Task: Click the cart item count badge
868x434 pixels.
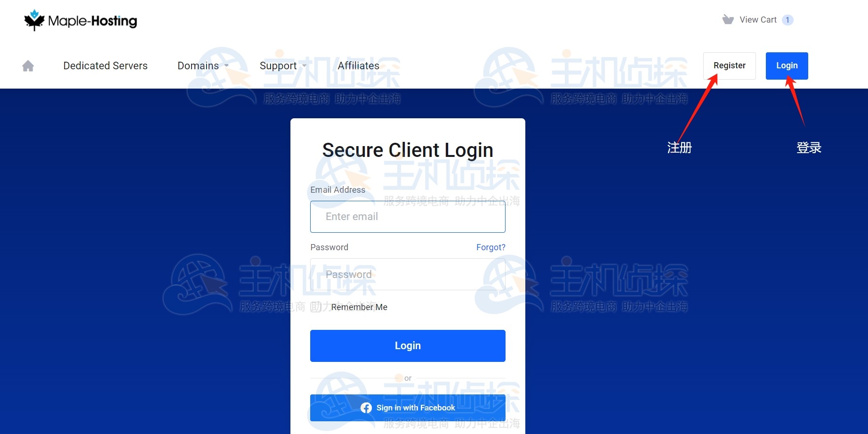Action: pyautogui.click(x=788, y=20)
